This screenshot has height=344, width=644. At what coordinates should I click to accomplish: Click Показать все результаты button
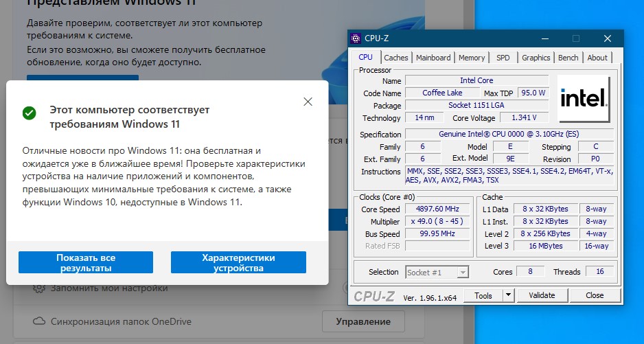86,262
